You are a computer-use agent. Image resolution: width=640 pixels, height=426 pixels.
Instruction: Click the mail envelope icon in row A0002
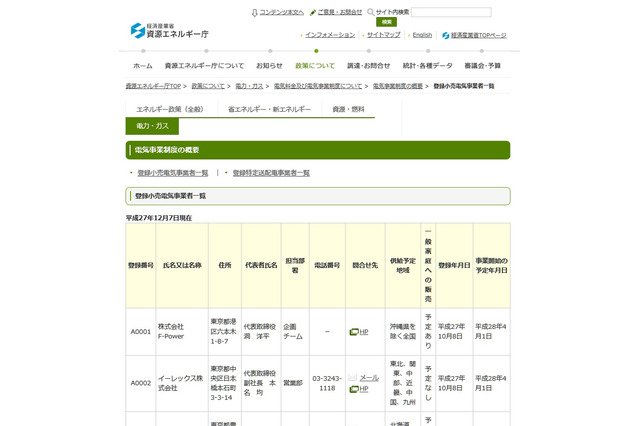[353, 377]
